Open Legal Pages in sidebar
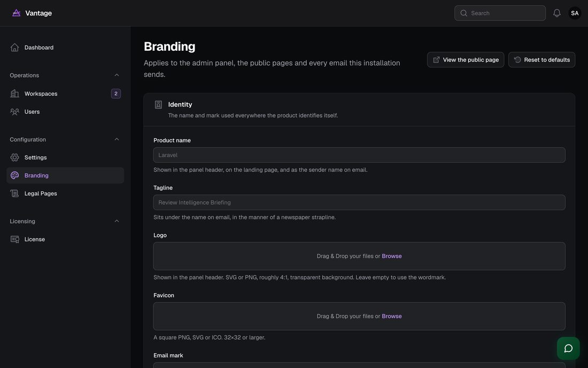588x368 pixels. (x=65, y=194)
